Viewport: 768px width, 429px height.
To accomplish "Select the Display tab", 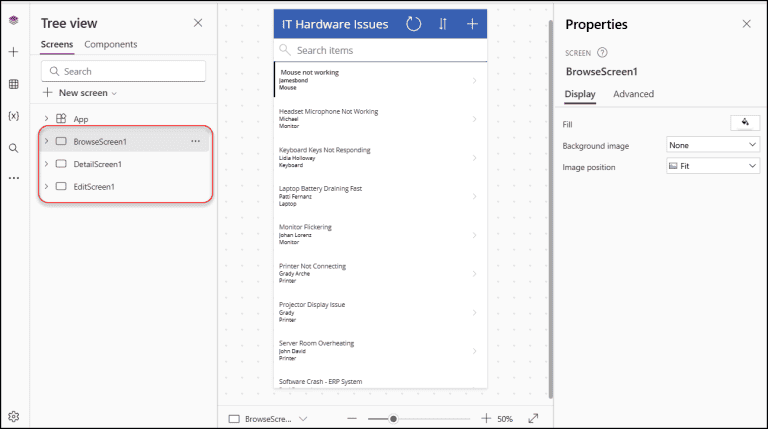I will coord(580,94).
